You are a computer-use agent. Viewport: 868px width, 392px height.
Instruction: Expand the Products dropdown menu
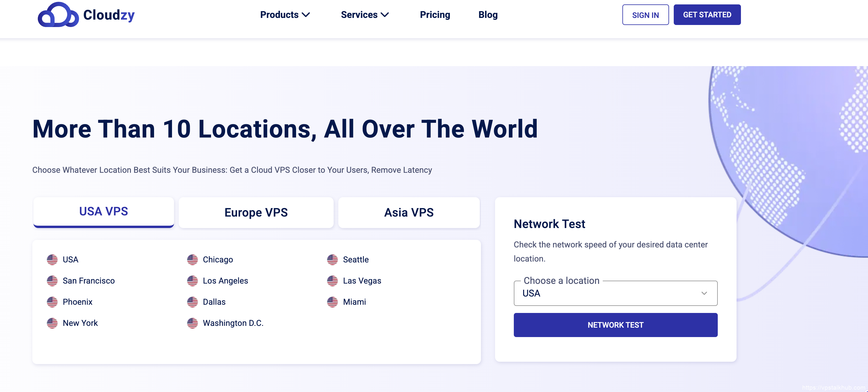[285, 15]
